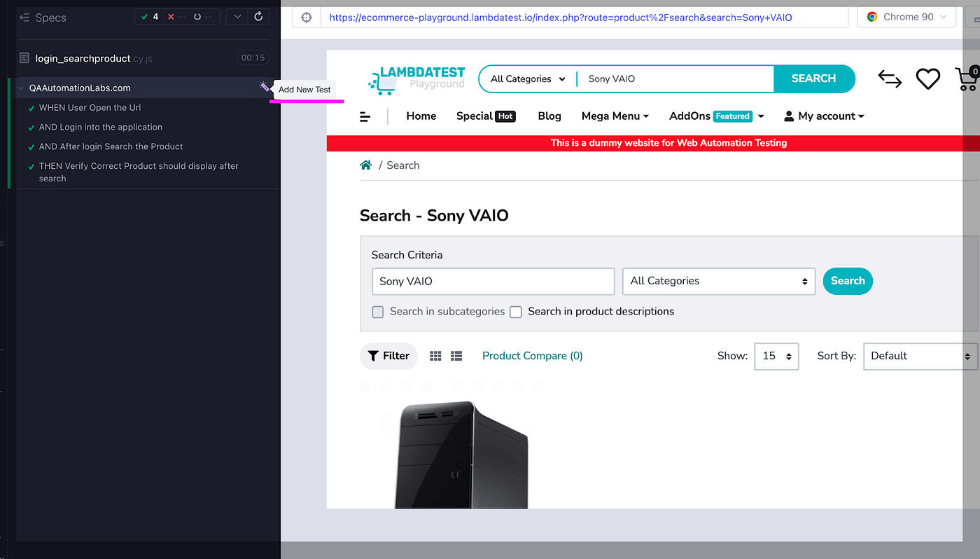Open the Special Hot menu item
The width and height of the screenshot is (980, 559).
[486, 116]
